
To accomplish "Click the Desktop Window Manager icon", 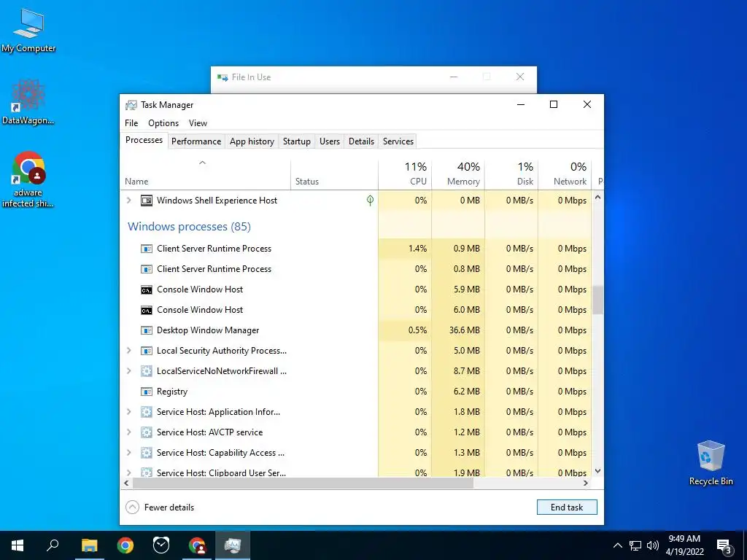I will point(147,330).
